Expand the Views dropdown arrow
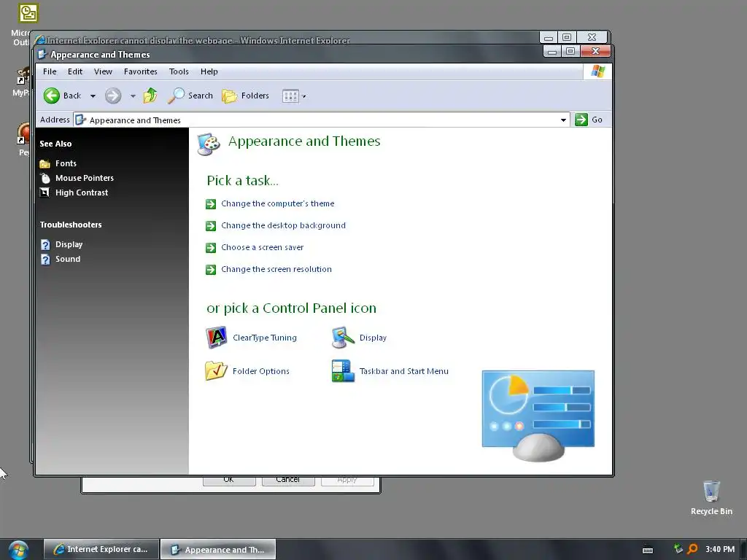747x560 pixels. [x=304, y=97]
